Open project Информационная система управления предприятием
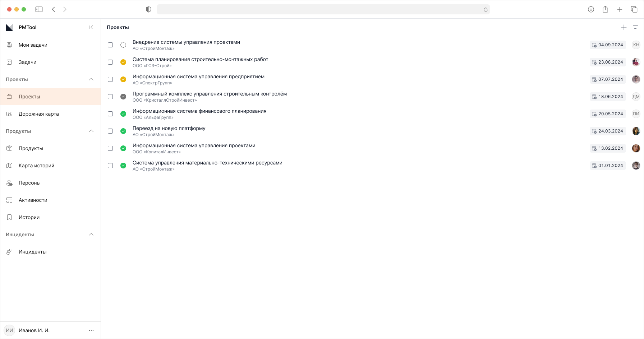This screenshot has width=644, height=339. click(x=198, y=76)
